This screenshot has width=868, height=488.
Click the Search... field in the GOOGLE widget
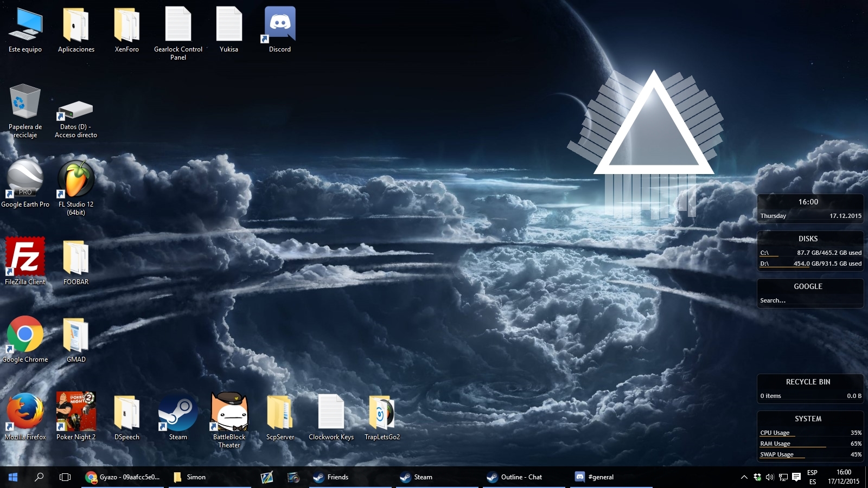tap(810, 300)
